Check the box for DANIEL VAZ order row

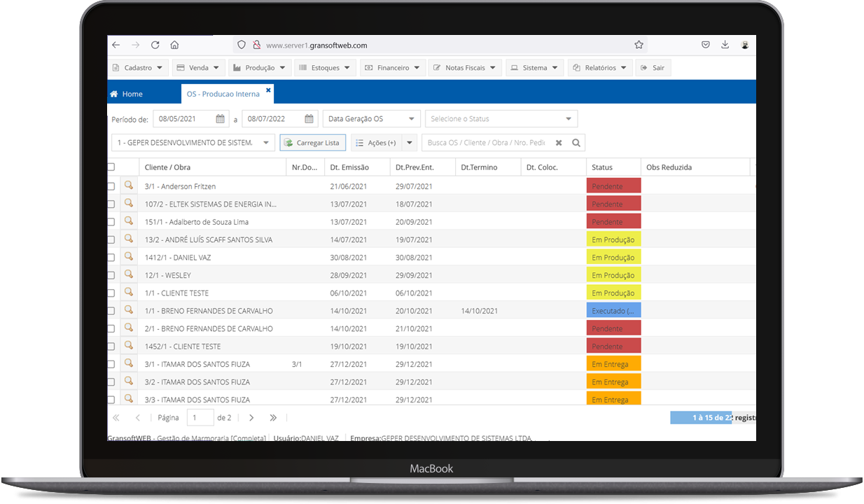tap(111, 256)
